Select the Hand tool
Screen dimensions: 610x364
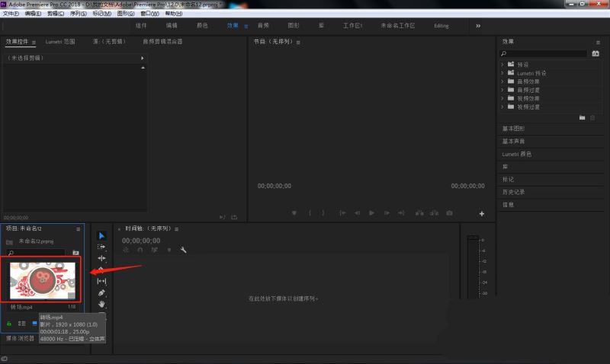pos(101,304)
